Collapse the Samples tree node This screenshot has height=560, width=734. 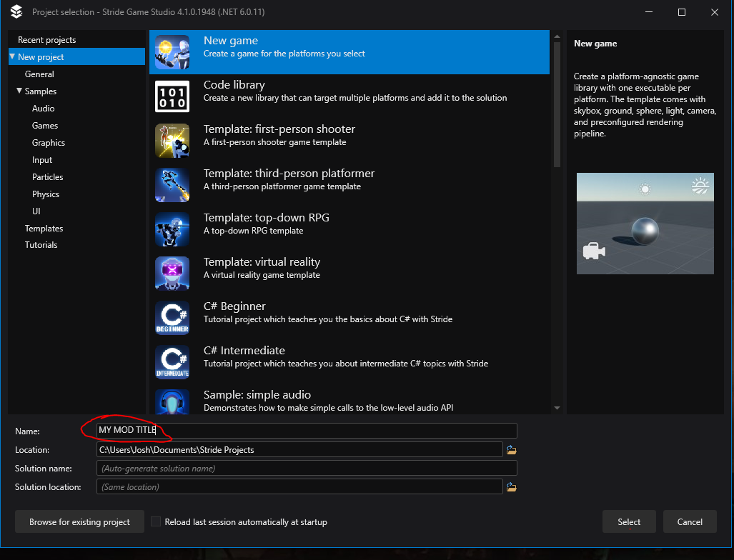(19, 91)
